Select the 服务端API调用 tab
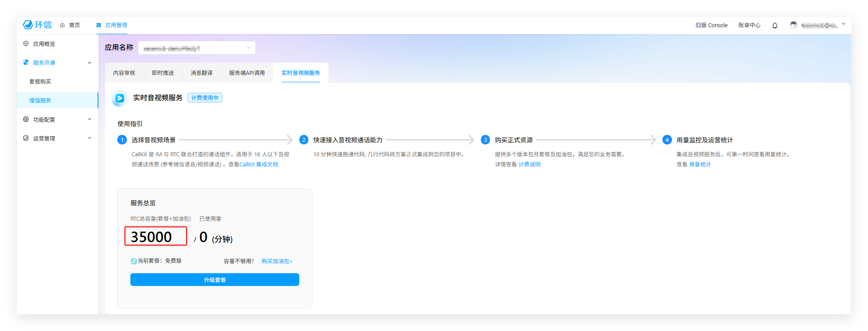The image size is (868, 331). point(247,73)
